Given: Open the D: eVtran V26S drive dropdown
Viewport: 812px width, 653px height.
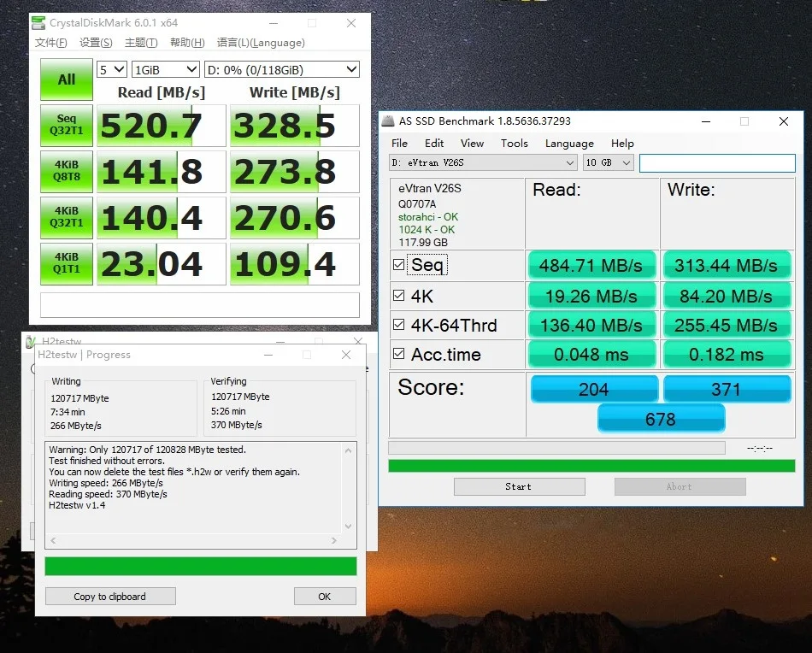Looking at the screenshot, I should (x=483, y=162).
